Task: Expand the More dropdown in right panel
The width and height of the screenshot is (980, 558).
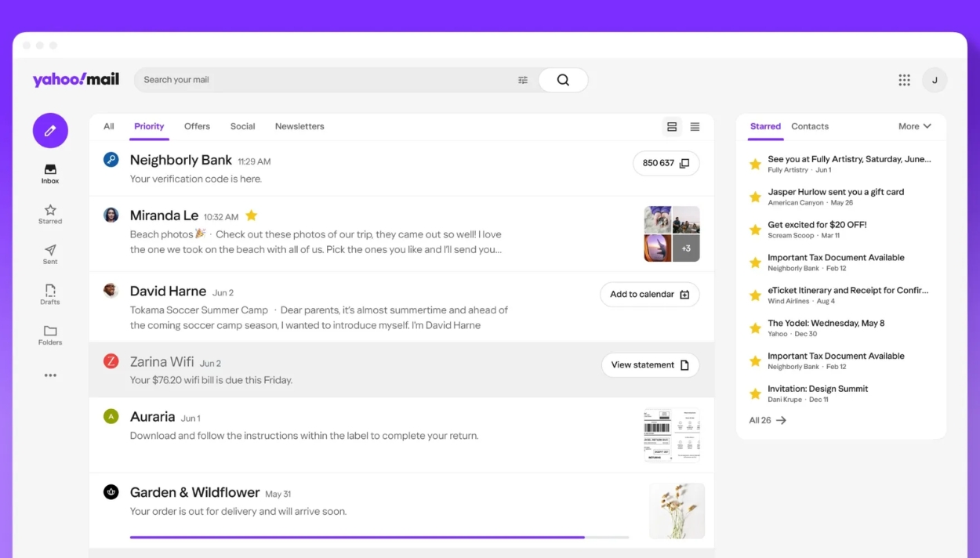Action: (x=914, y=126)
